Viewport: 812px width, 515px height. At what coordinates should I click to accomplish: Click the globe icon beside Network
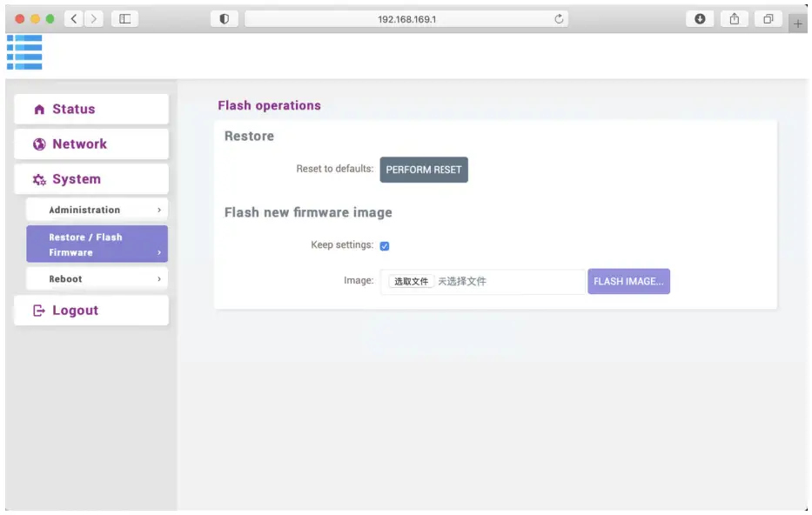pos(39,144)
